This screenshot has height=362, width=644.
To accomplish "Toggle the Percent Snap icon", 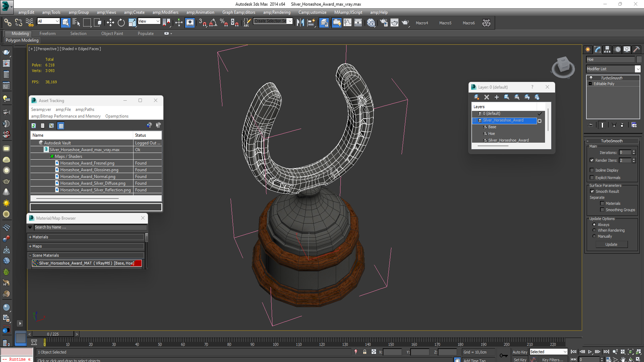I will (x=224, y=22).
